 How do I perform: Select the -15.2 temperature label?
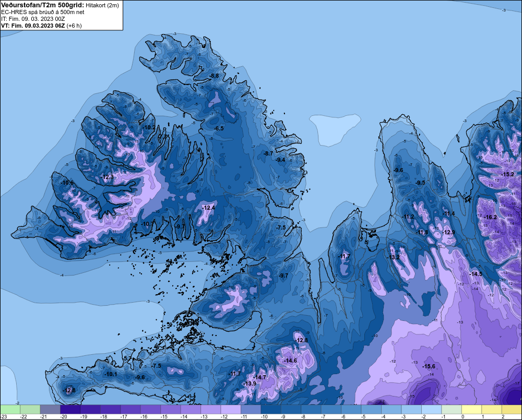[x=507, y=174]
